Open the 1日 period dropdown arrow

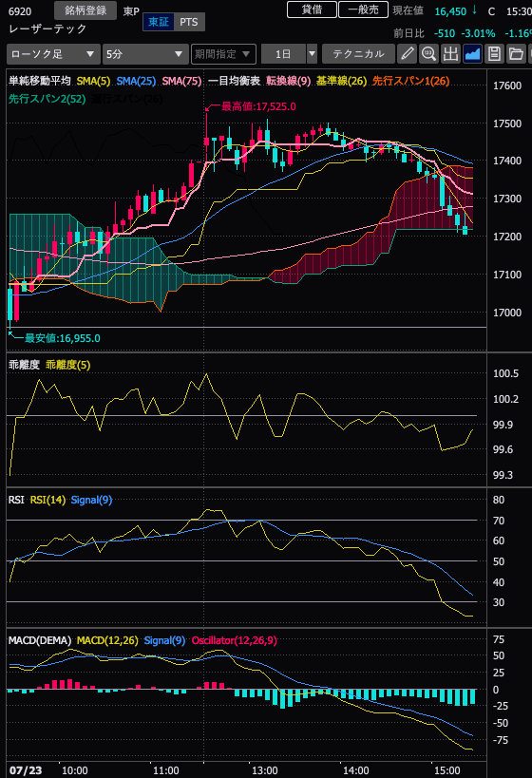pos(313,54)
